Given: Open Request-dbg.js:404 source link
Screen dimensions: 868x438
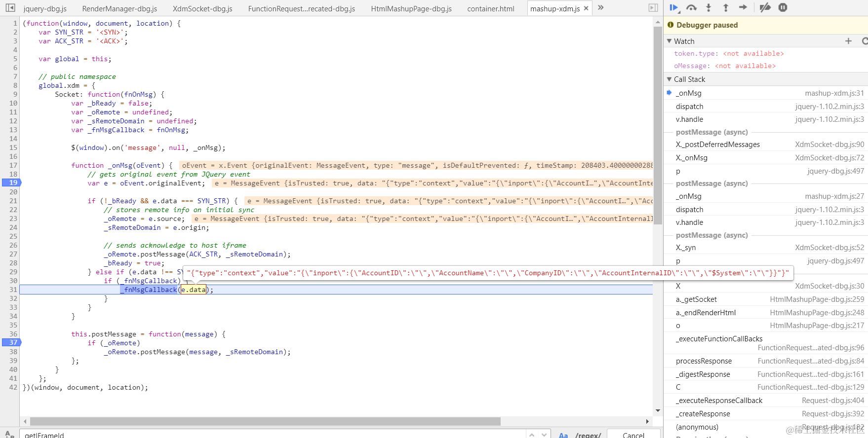Looking at the screenshot, I should pos(833,401).
